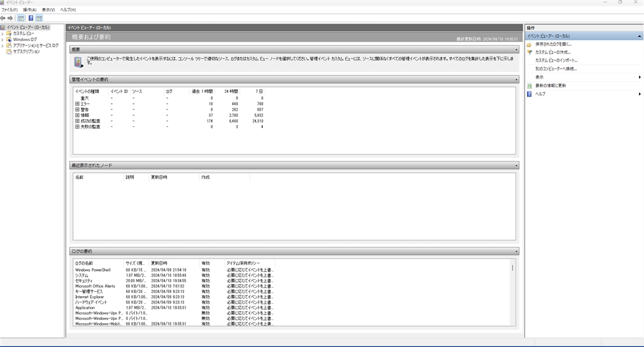Select サブスクリプション in the console tree

pos(26,52)
